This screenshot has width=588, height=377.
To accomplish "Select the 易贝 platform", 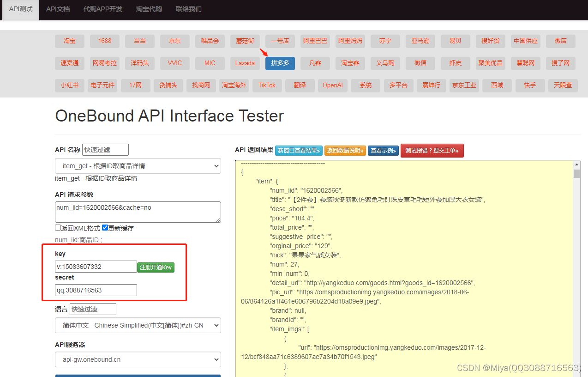I will (456, 41).
